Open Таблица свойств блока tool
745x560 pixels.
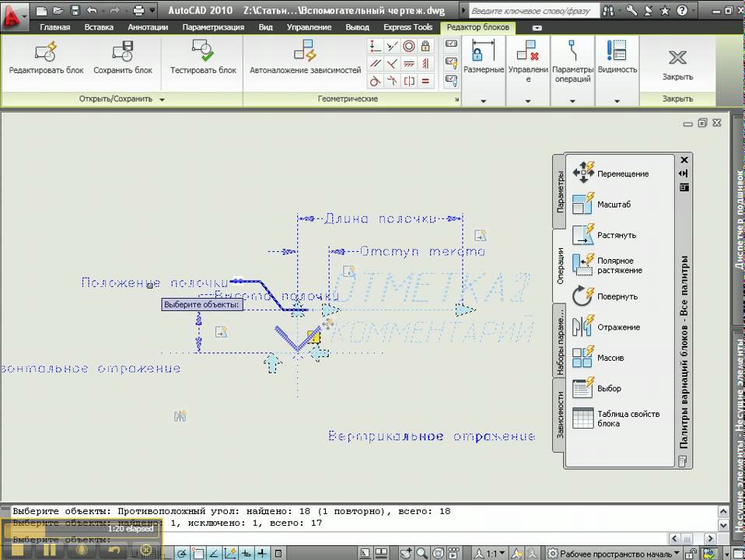point(583,418)
